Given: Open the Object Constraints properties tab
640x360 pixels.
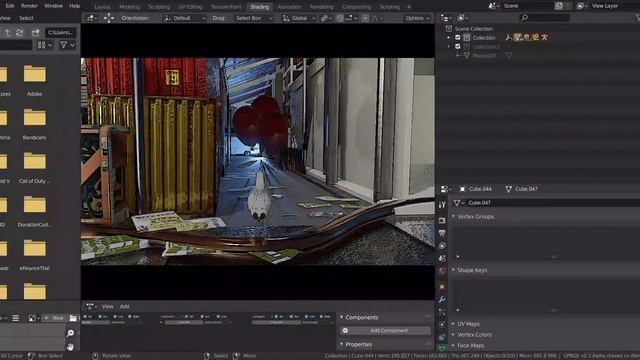Looking at the screenshot, I should tap(442, 338).
